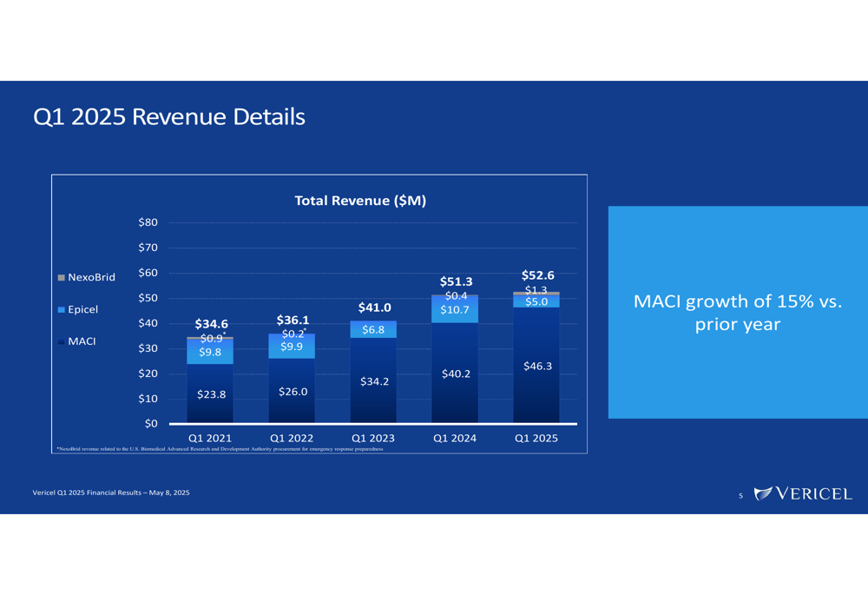Click the "$9.9" Epicel value label
This screenshot has height=595, width=868.
tap(292, 347)
